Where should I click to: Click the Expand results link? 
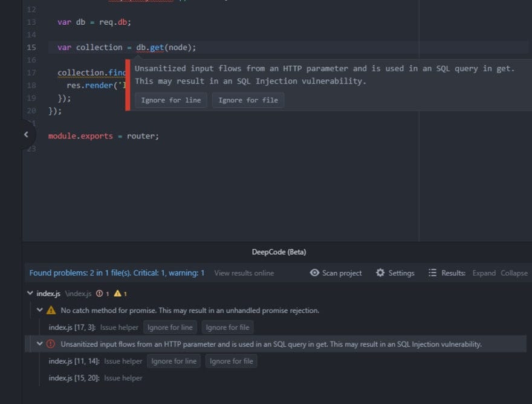[484, 273]
